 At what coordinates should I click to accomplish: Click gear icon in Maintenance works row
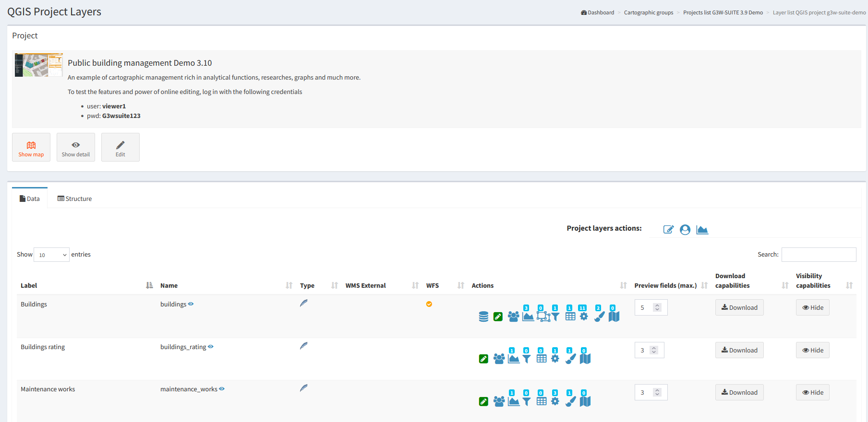pos(555,401)
